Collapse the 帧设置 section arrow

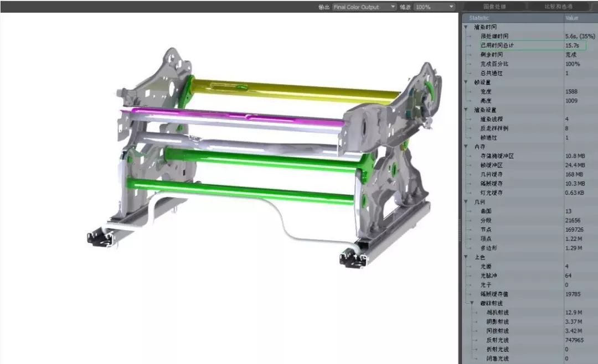click(466, 82)
